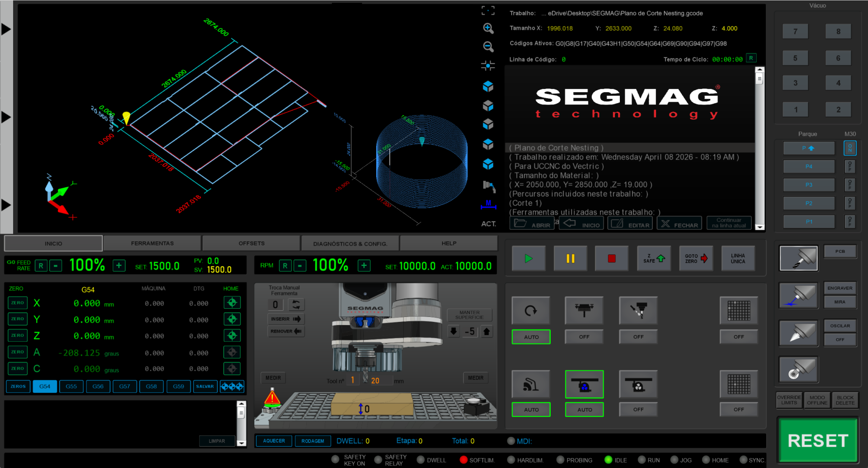Decrease feed rate with the minus button

56,265
